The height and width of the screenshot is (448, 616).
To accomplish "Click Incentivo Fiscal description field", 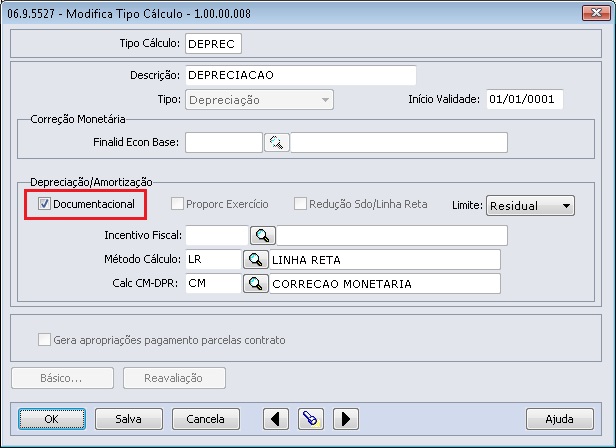I will click(x=392, y=235).
